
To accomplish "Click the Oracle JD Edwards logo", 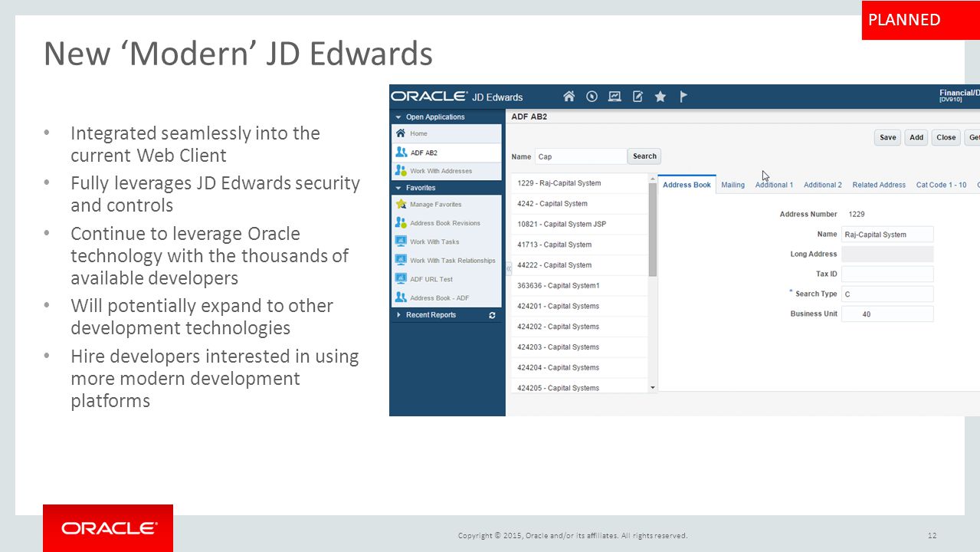I will pos(457,97).
